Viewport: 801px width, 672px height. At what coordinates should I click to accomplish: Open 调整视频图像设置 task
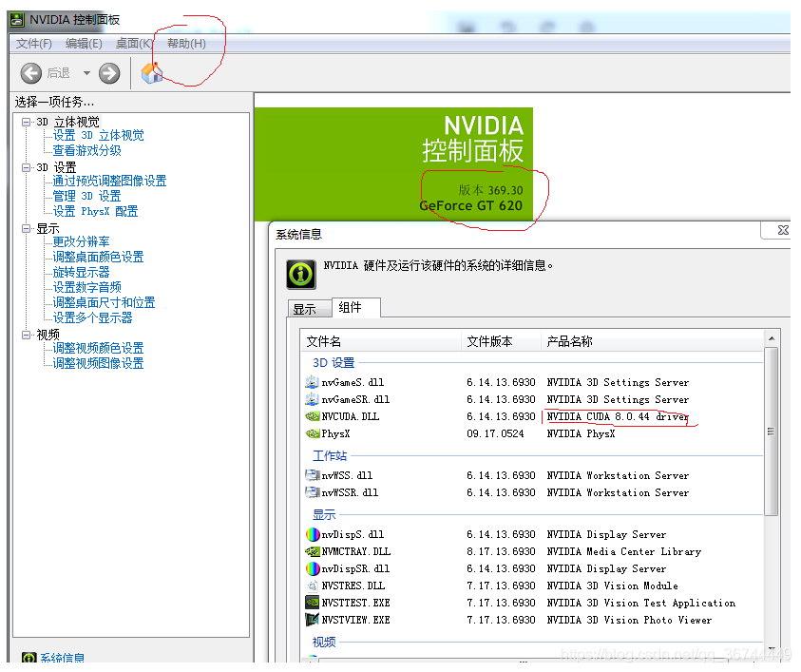pos(98,363)
